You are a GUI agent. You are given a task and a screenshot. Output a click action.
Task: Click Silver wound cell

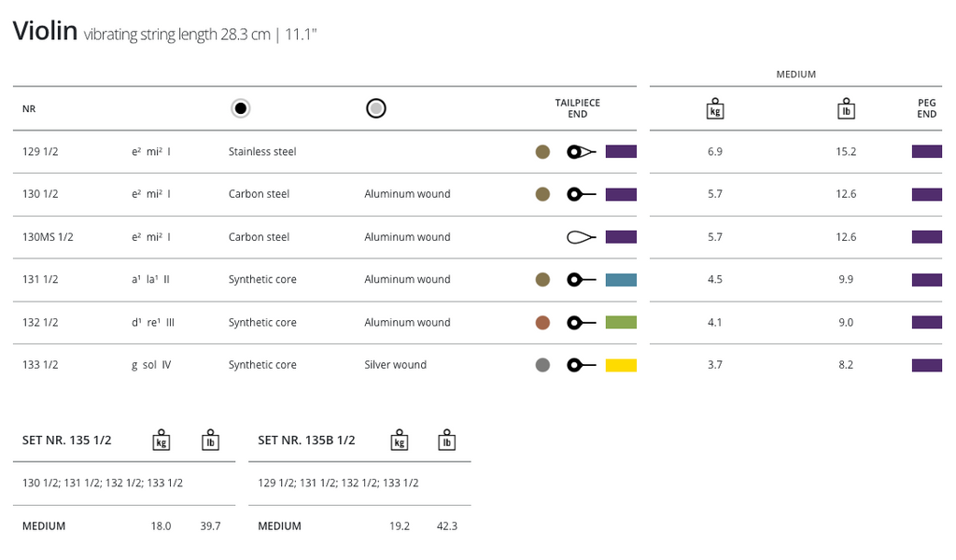[395, 365]
